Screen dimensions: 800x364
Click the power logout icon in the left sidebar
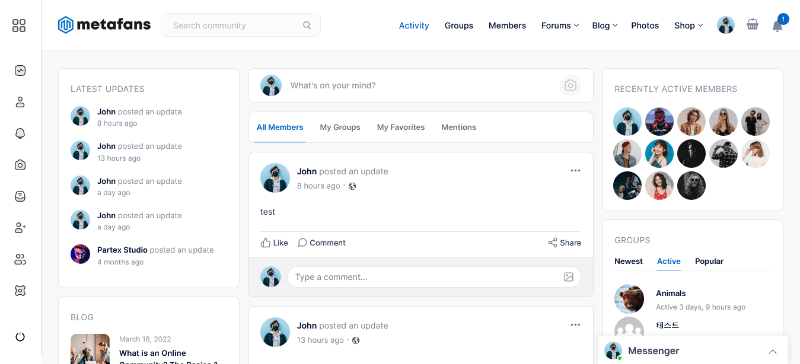20,337
